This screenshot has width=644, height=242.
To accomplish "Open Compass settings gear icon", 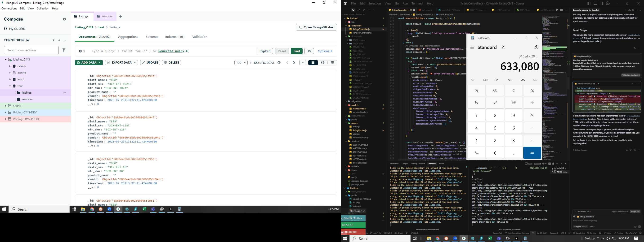I will (64, 19).
